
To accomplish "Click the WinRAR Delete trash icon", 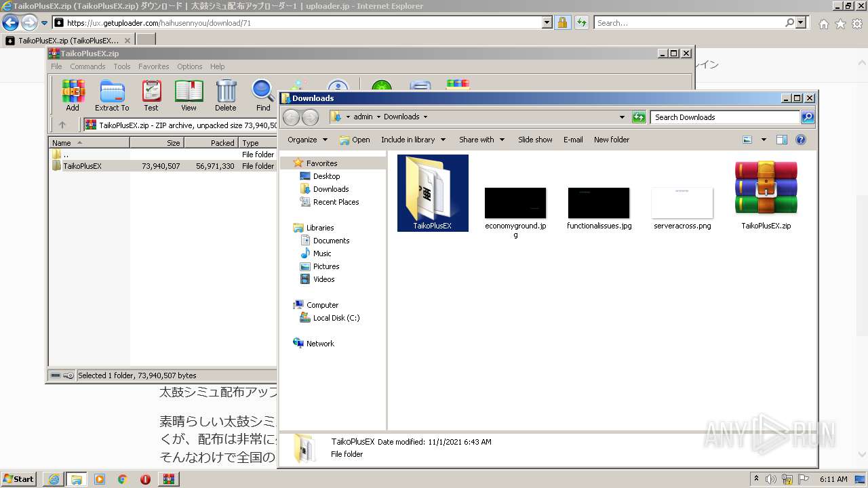I will (226, 95).
